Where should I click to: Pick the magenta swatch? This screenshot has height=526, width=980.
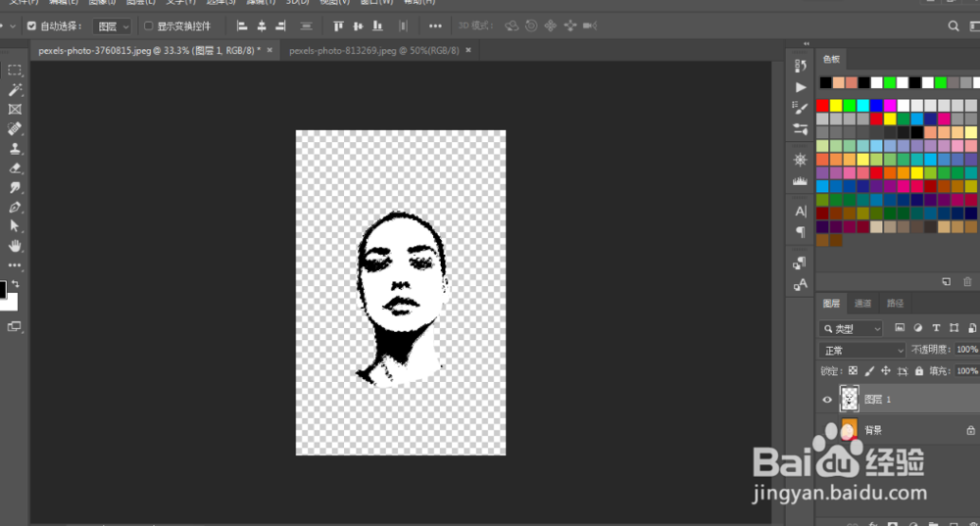click(x=890, y=105)
